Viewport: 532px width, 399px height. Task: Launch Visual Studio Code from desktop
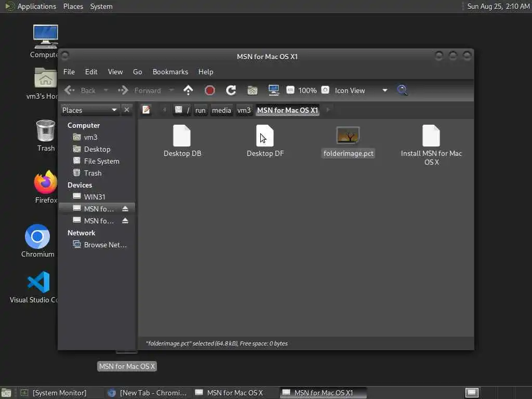[36, 287]
